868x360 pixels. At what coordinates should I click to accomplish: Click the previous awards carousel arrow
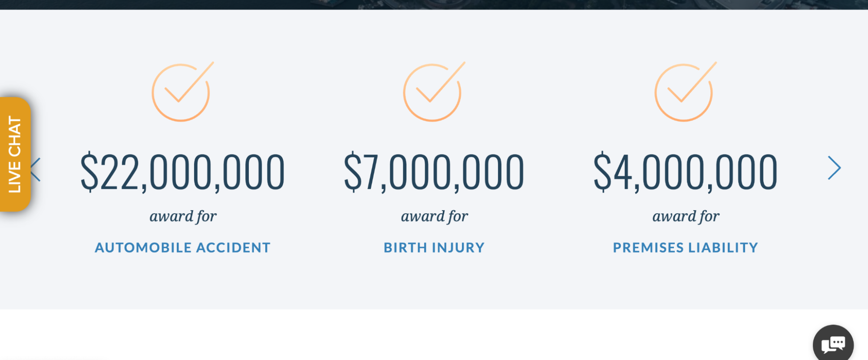click(36, 169)
